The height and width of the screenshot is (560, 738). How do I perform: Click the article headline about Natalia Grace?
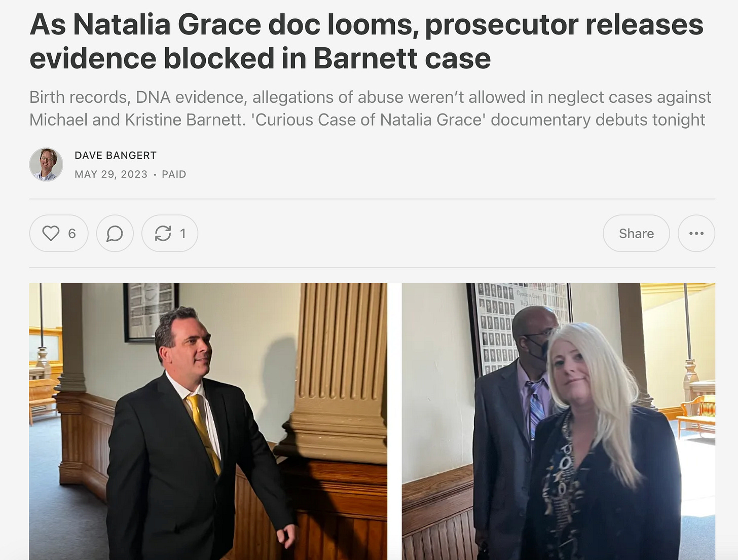click(x=366, y=41)
